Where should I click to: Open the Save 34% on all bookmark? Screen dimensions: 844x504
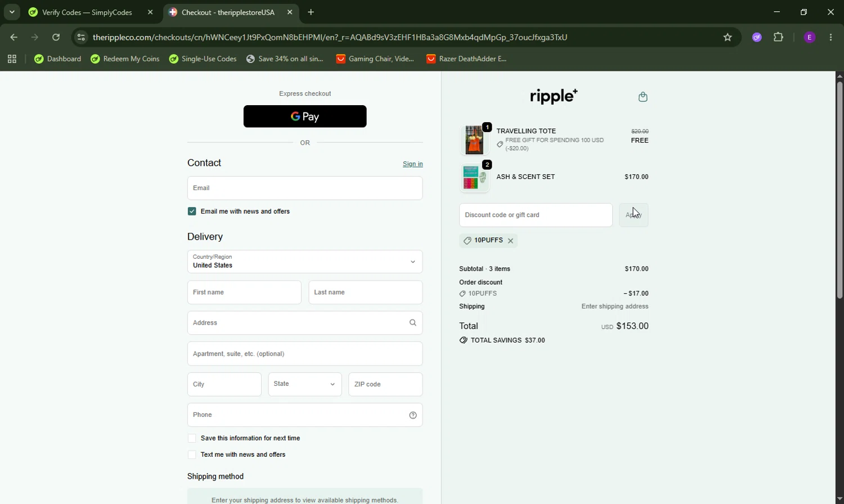(285, 59)
